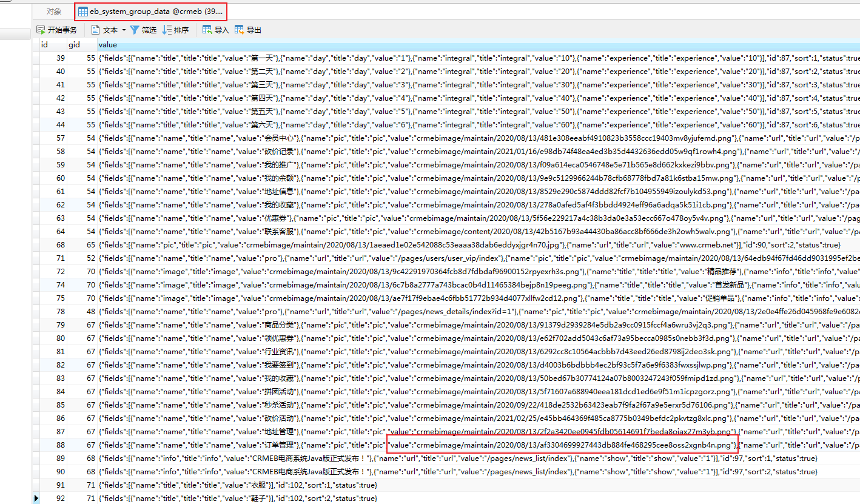860x504 pixels.
Task: Select the value cell containing 砍价活动
Action: coord(479,418)
